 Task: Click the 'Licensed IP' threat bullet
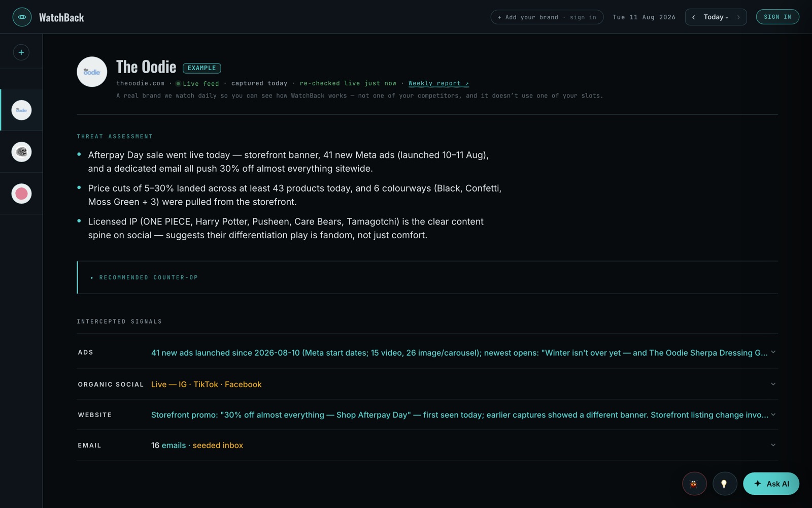point(286,228)
